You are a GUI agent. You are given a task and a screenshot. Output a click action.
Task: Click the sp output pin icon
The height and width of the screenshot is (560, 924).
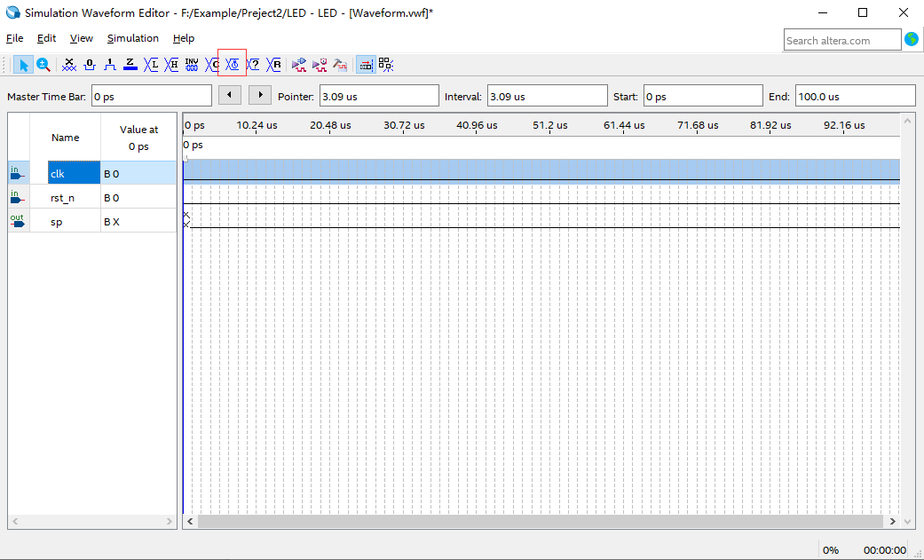tap(18, 222)
